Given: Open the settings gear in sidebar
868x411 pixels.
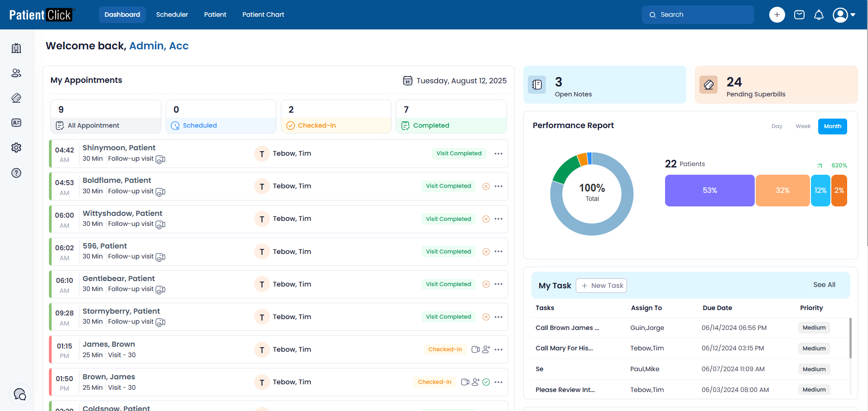Looking at the screenshot, I should pos(16,148).
